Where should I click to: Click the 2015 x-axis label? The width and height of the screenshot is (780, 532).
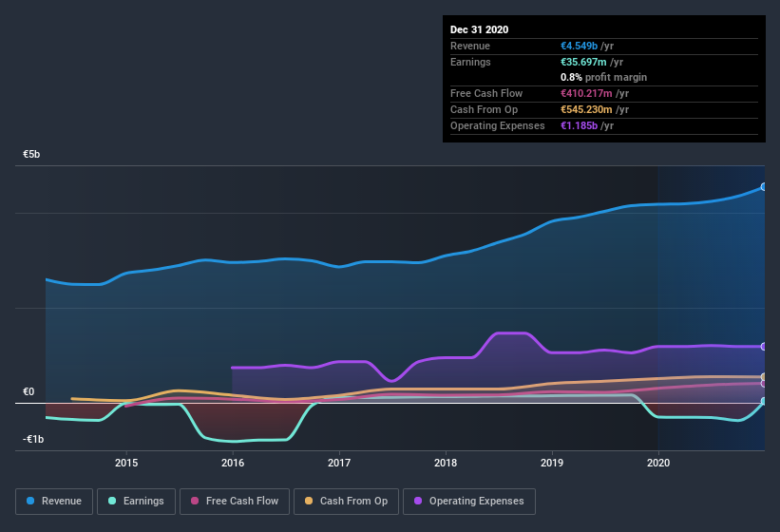point(126,463)
